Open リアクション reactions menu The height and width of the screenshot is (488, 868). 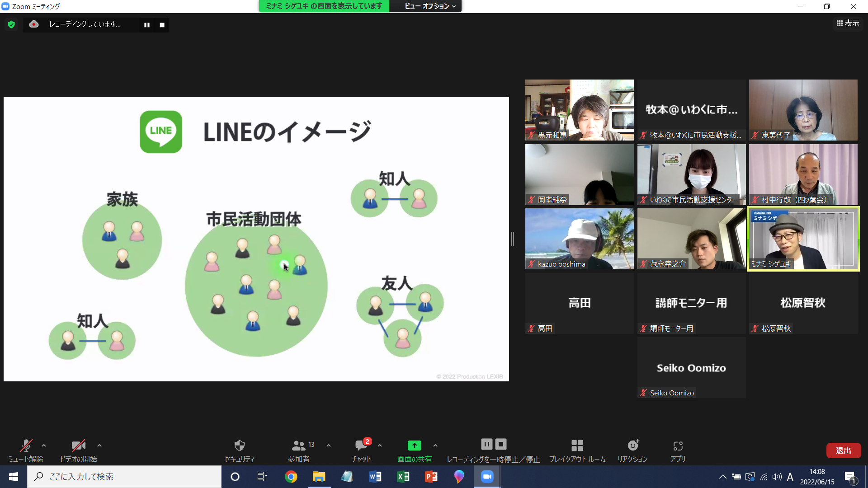coord(632,450)
